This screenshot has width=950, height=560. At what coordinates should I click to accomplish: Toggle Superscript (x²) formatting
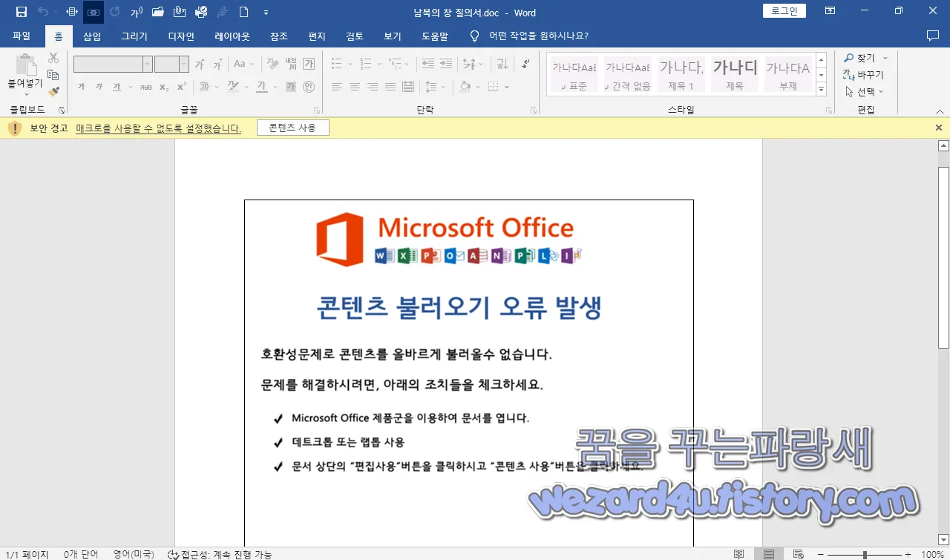(x=182, y=87)
